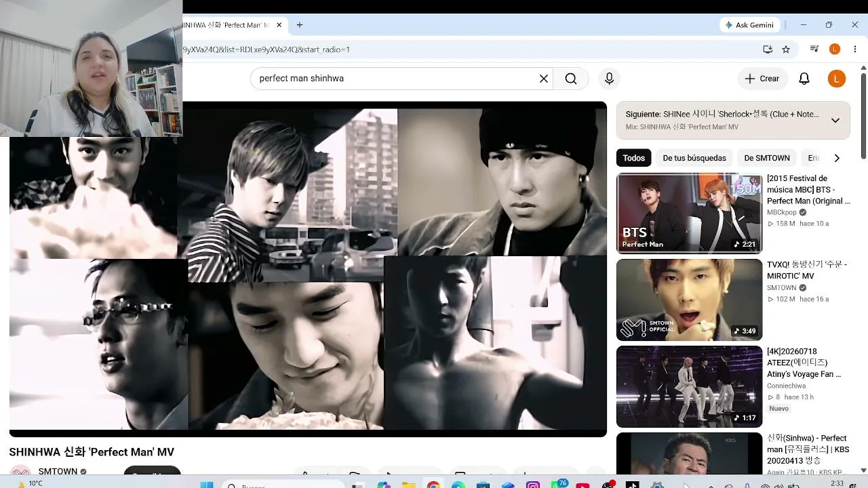Open Google Chrome from the taskbar
Screen dimensions: 868x488
pos(433,485)
